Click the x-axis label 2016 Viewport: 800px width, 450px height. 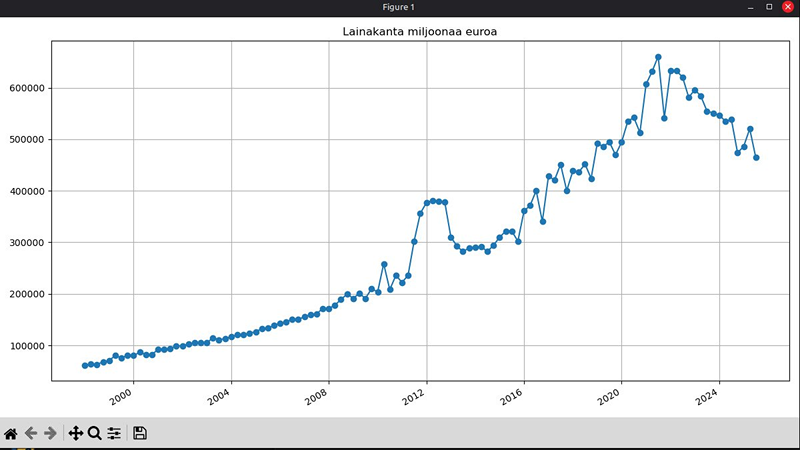[511, 397]
